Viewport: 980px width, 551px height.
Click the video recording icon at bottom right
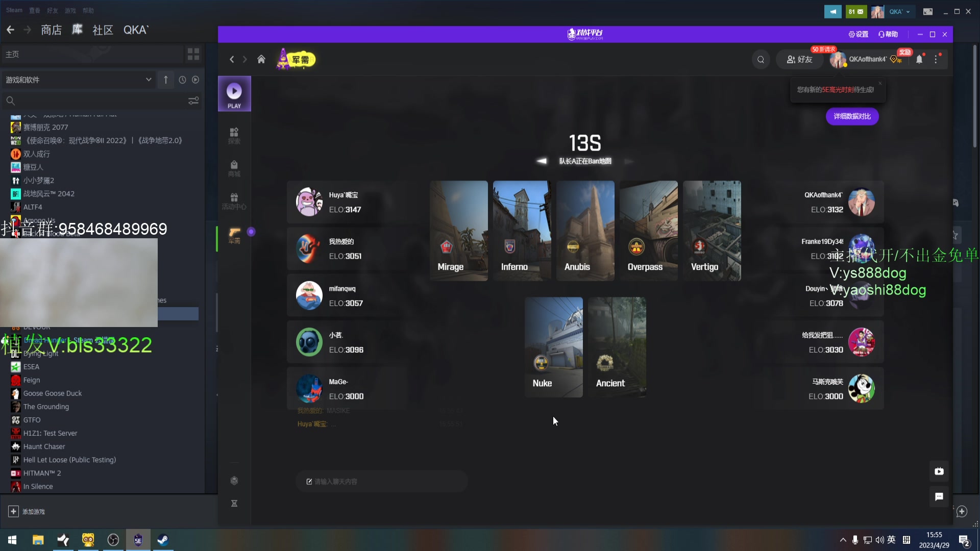coord(939,471)
